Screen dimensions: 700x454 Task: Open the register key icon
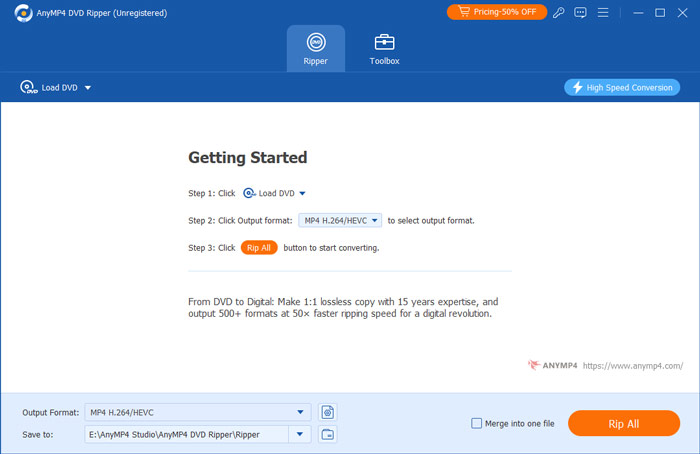[558, 12]
